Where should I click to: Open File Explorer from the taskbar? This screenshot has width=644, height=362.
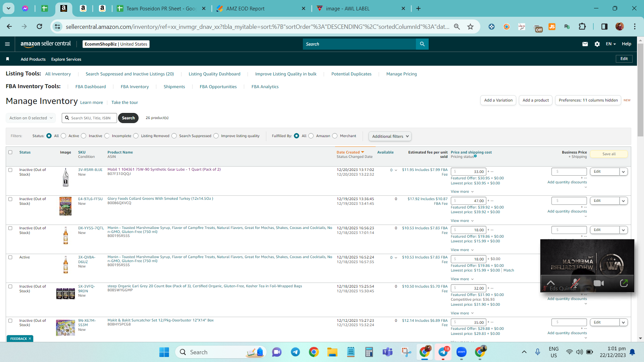click(x=332, y=352)
